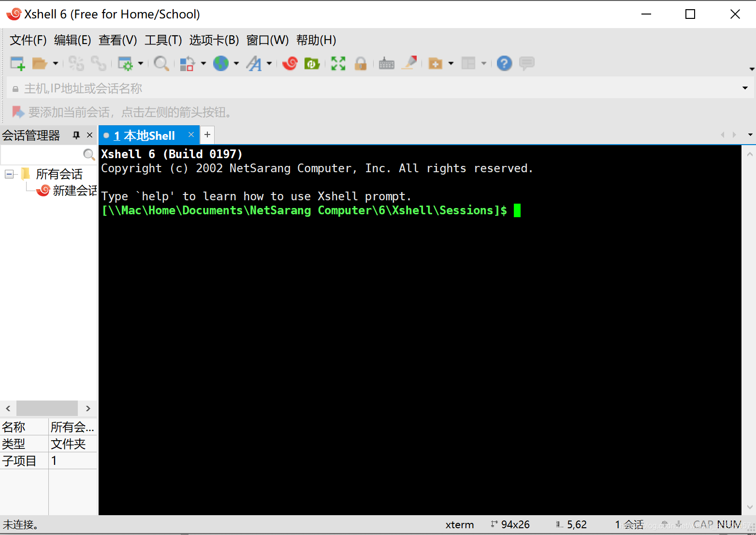Image resolution: width=756 pixels, height=535 pixels.
Task: Expand the address bar history dropdown
Action: tap(745, 89)
